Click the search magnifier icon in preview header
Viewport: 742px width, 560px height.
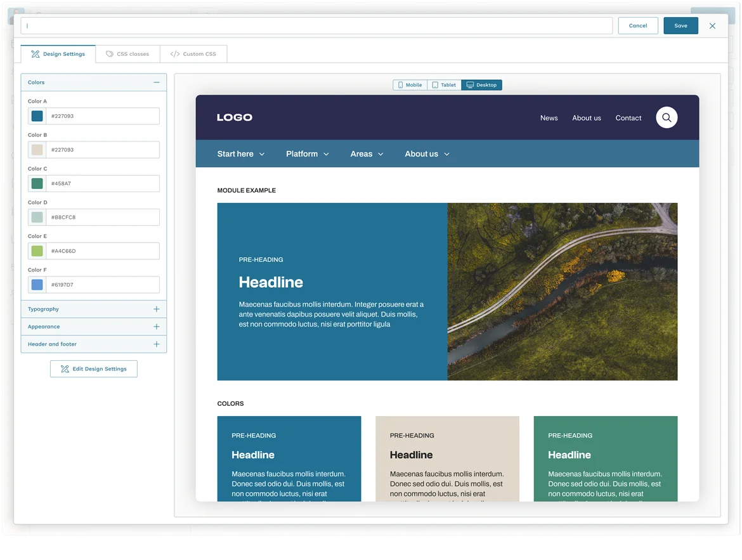pos(667,117)
